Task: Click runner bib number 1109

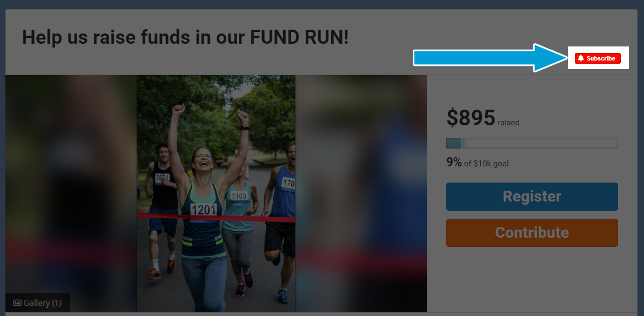Action: click(x=239, y=196)
